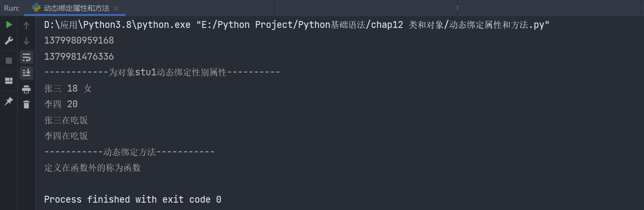Print console output with printer icon
This screenshot has width=644, height=210.
[x=26, y=89]
